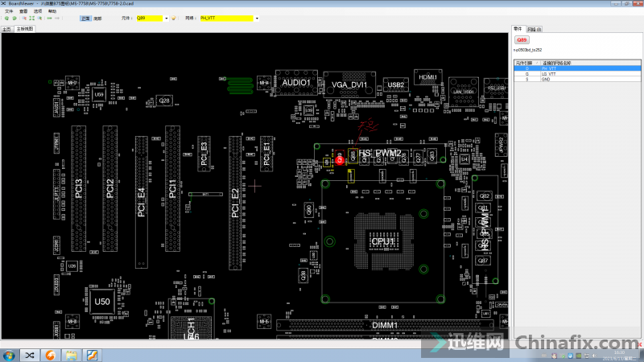
Task: Open the 文件 (File) menu
Action: click(x=9, y=11)
